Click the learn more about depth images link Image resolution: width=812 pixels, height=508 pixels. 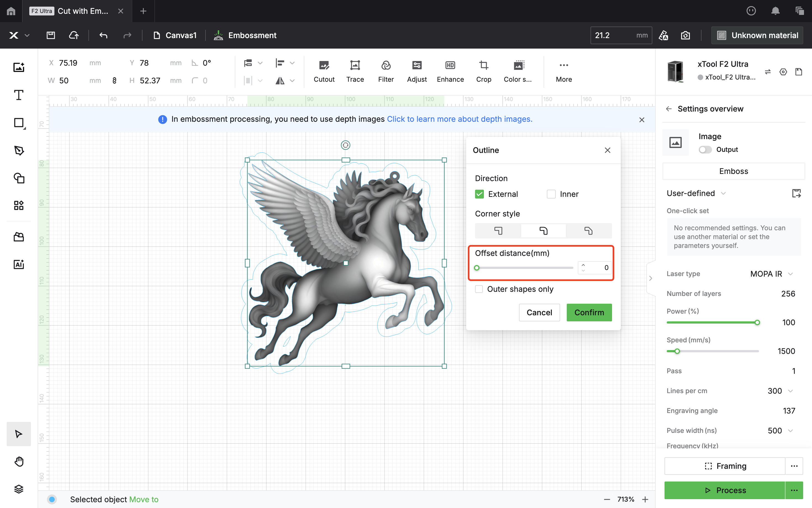(459, 119)
